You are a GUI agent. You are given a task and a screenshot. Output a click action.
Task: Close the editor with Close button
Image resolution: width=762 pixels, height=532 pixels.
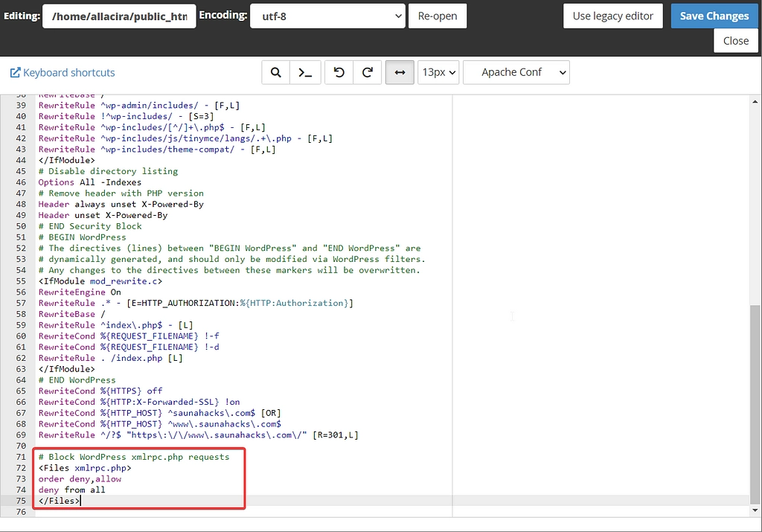point(736,41)
